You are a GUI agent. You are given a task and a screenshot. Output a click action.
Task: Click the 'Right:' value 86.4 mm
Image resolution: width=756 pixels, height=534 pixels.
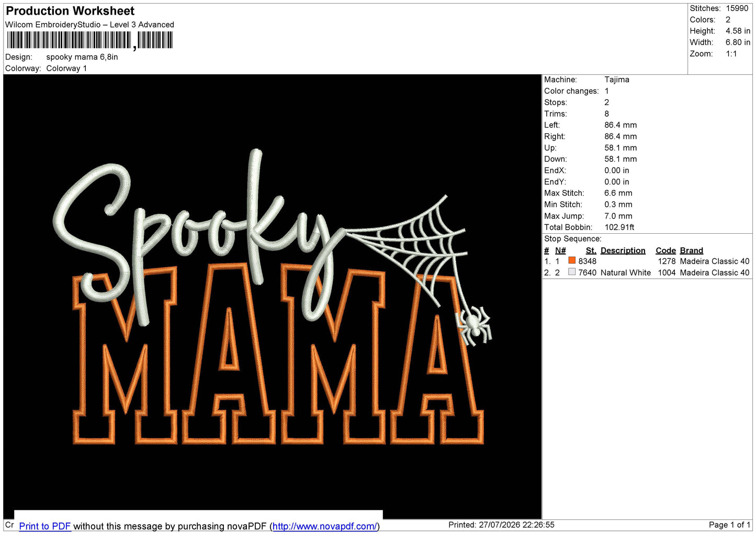[620, 137]
